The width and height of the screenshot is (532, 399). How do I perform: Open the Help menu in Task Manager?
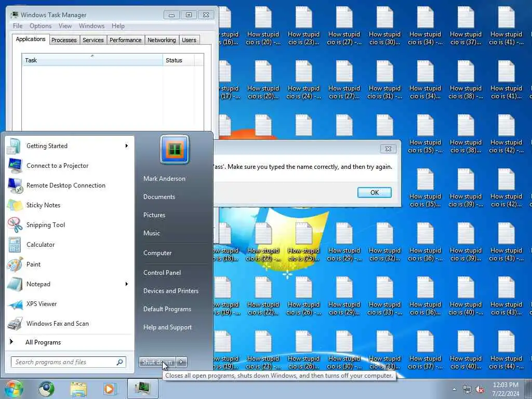pos(118,26)
